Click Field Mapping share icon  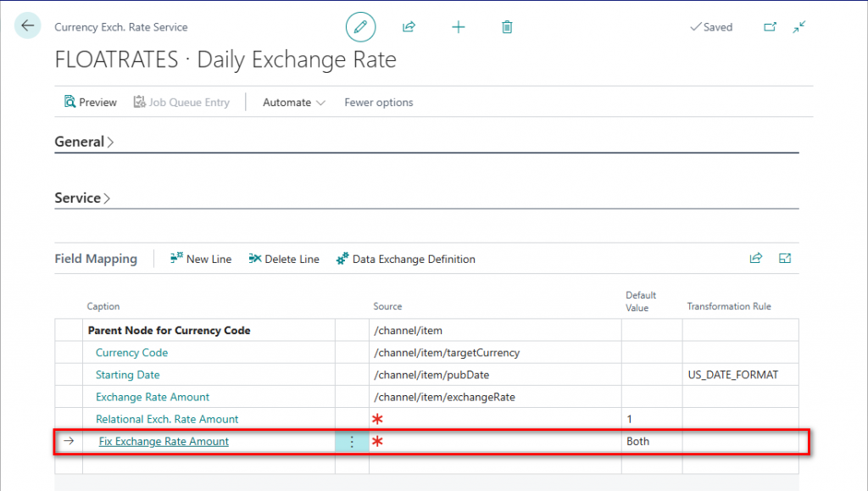click(755, 259)
